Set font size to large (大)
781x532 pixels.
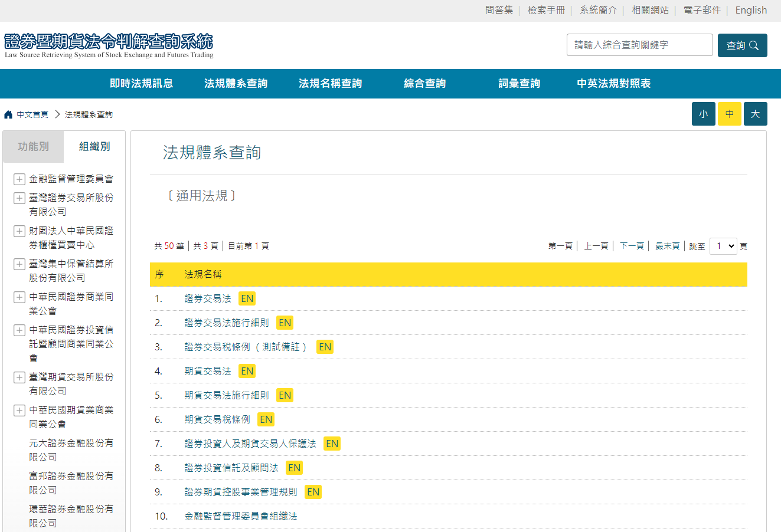[756, 114]
